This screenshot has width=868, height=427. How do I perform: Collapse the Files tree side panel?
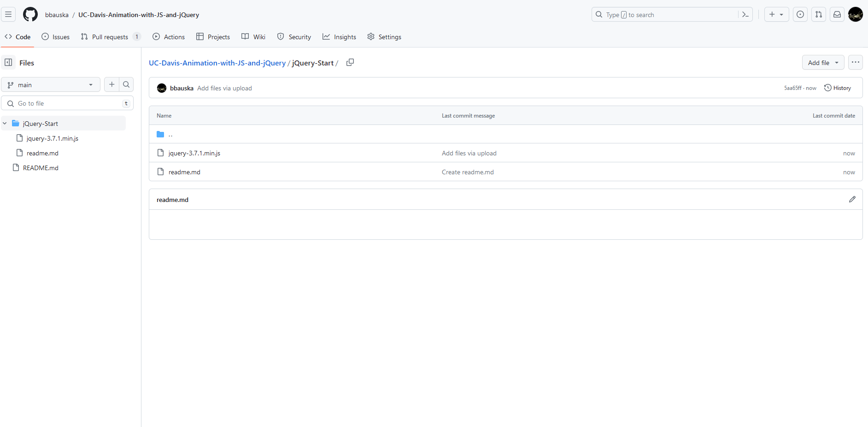tap(8, 62)
